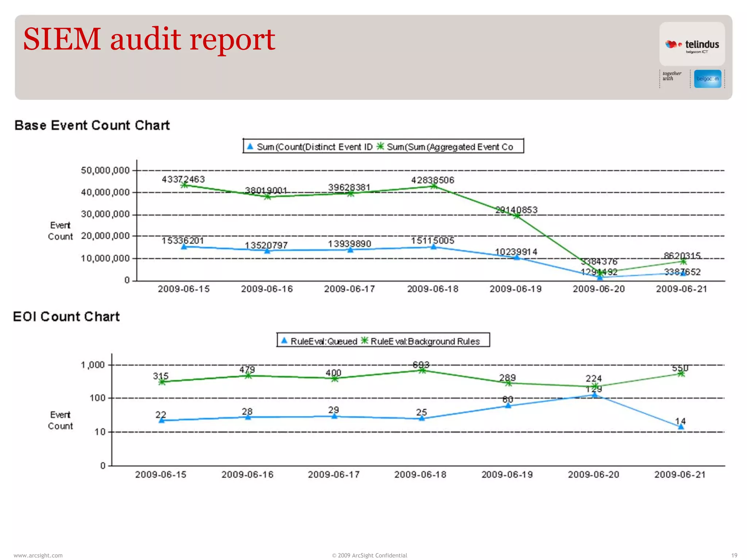The image size is (747, 560).
Task: Select the 43372463 data point on 2009-06-15
Action: 184,185
